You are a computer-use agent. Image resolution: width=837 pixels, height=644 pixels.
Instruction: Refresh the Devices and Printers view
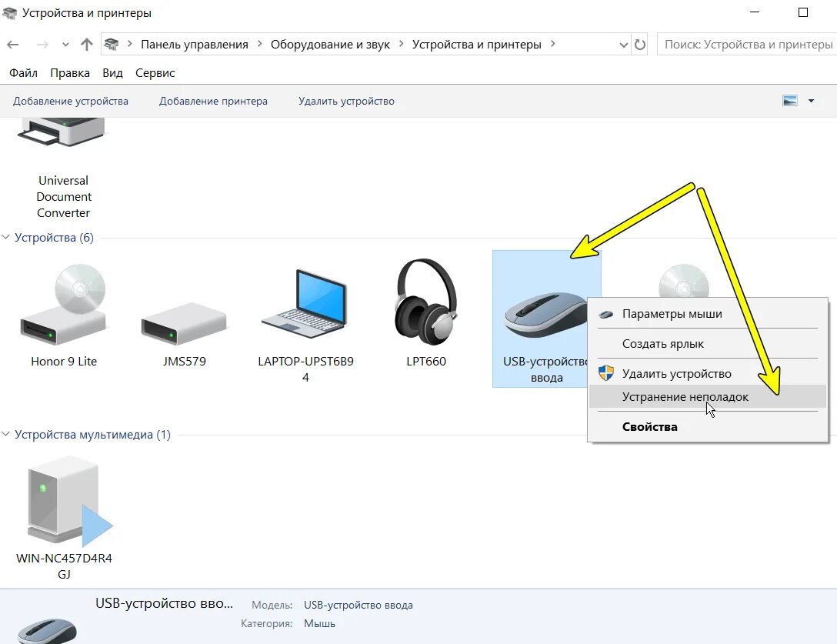tap(639, 45)
